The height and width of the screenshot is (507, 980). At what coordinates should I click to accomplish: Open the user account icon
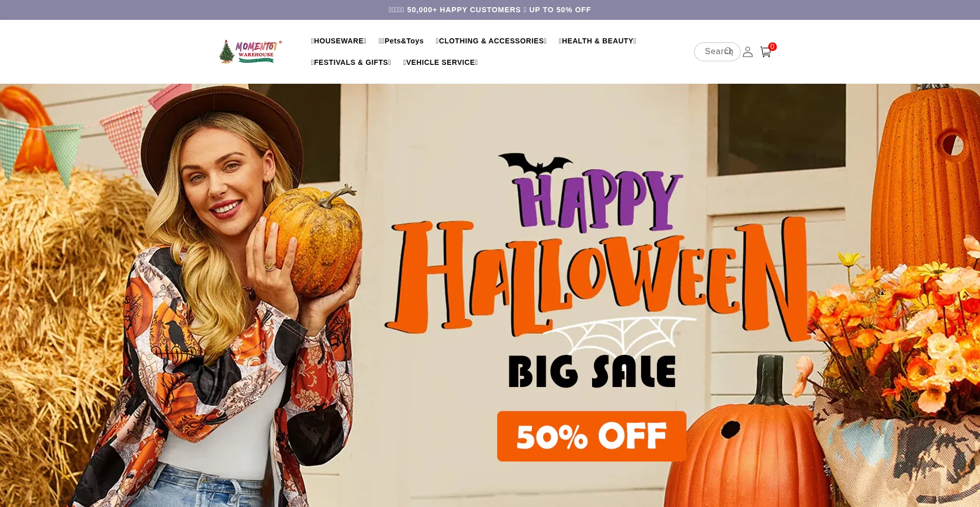pos(748,52)
